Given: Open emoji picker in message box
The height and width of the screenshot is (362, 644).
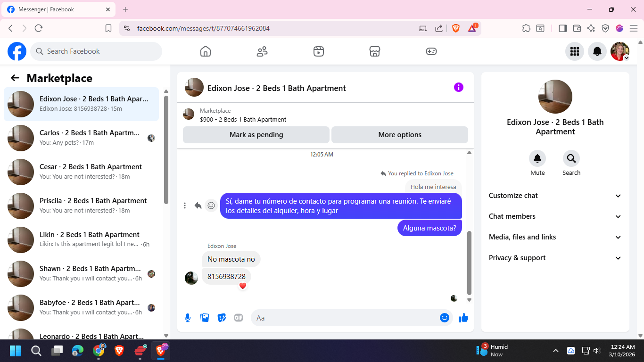Looking at the screenshot, I should pos(445,318).
